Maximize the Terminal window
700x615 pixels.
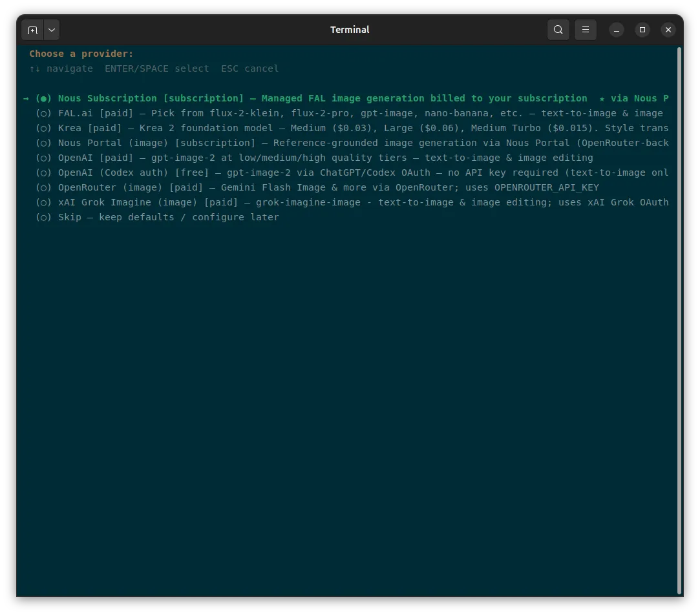[x=642, y=30]
